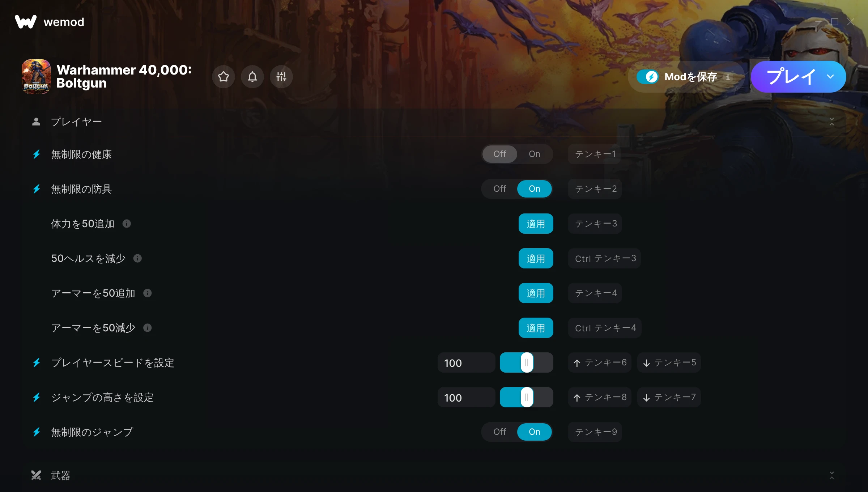Click info icon beside アーマーを50減少
The height and width of the screenshot is (492, 868).
click(x=148, y=328)
